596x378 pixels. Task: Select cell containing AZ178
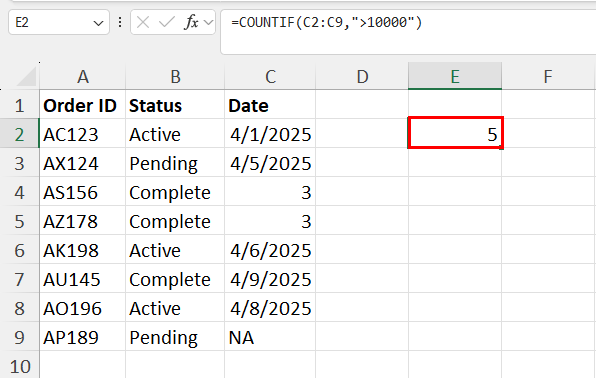tap(83, 221)
